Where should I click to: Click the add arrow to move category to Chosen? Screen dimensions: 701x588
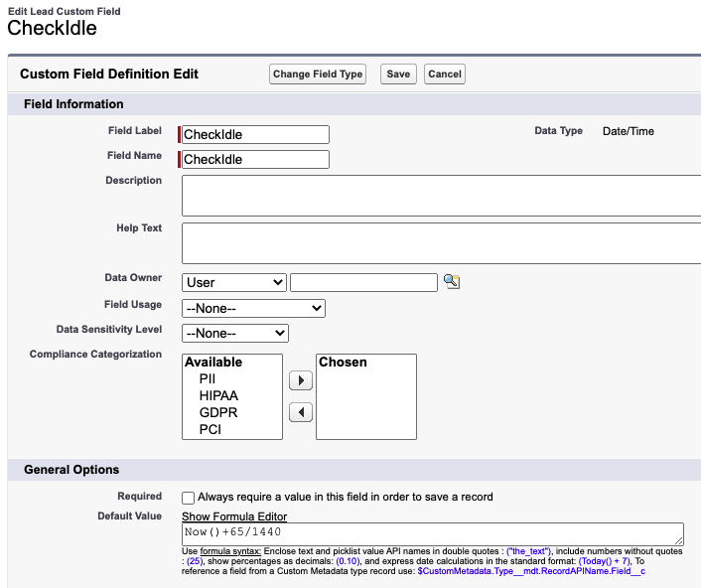tap(301, 380)
